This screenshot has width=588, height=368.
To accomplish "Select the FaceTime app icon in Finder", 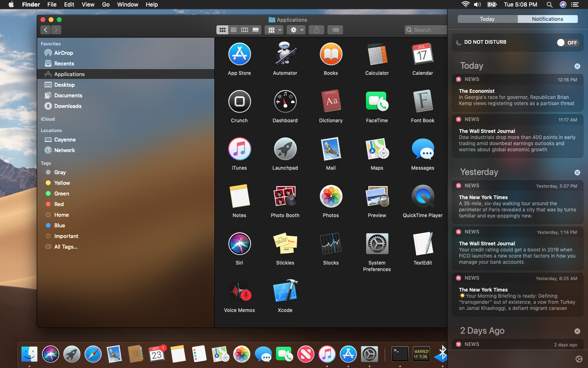I will tap(377, 102).
